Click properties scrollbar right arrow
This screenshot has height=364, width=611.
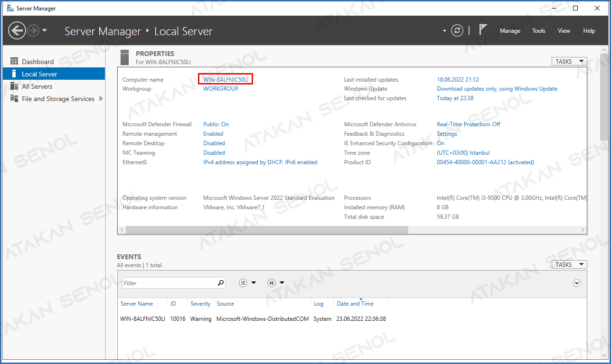pos(583,230)
